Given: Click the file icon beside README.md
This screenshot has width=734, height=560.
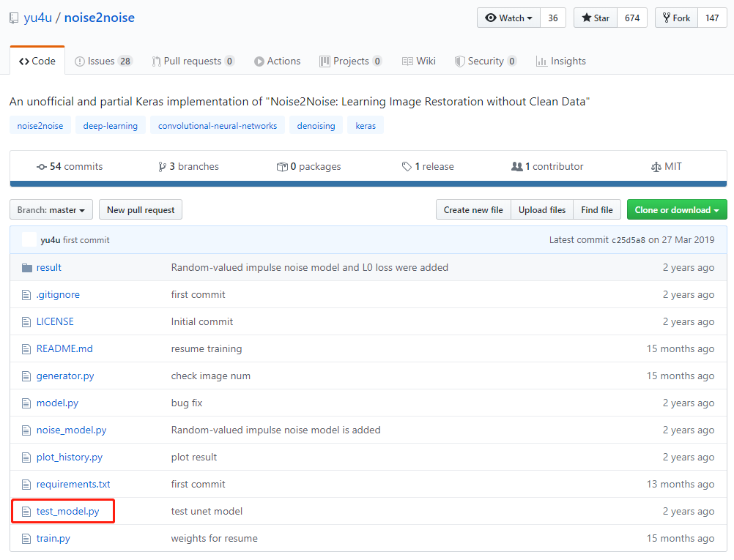Looking at the screenshot, I should 26,349.
